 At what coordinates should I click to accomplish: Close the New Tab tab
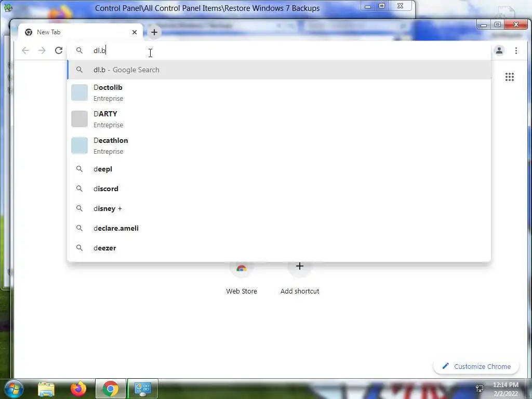135,32
